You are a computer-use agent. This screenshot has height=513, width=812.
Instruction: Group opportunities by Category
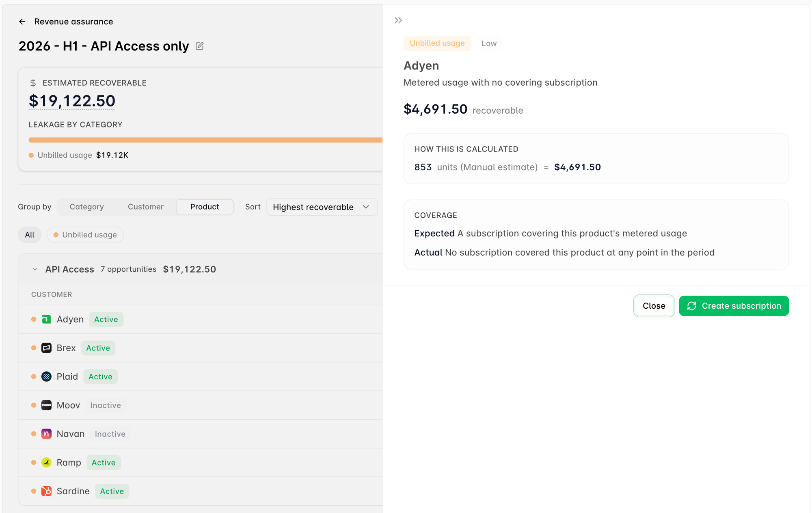[86, 207]
